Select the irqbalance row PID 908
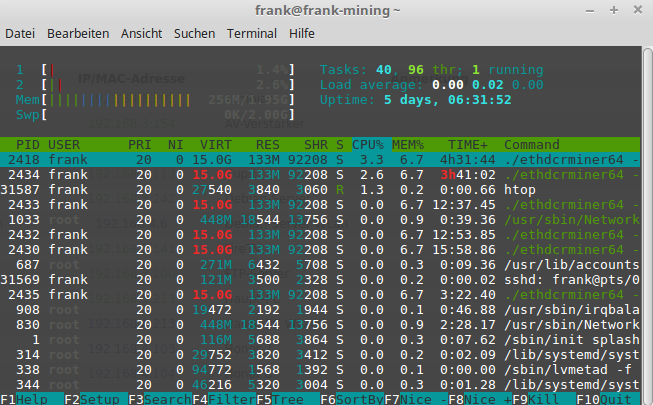Screen dimensions: 653x405 320,310
